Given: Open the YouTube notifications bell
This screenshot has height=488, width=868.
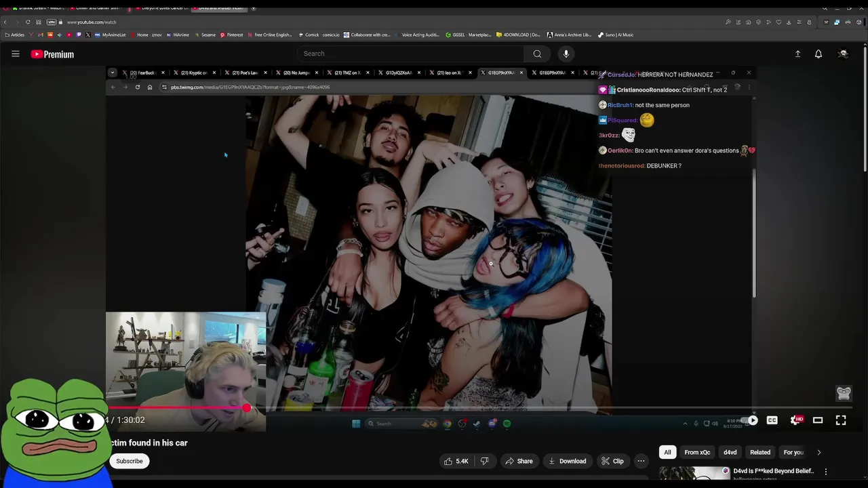Looking at the screenshot, I should pos(818,54).
